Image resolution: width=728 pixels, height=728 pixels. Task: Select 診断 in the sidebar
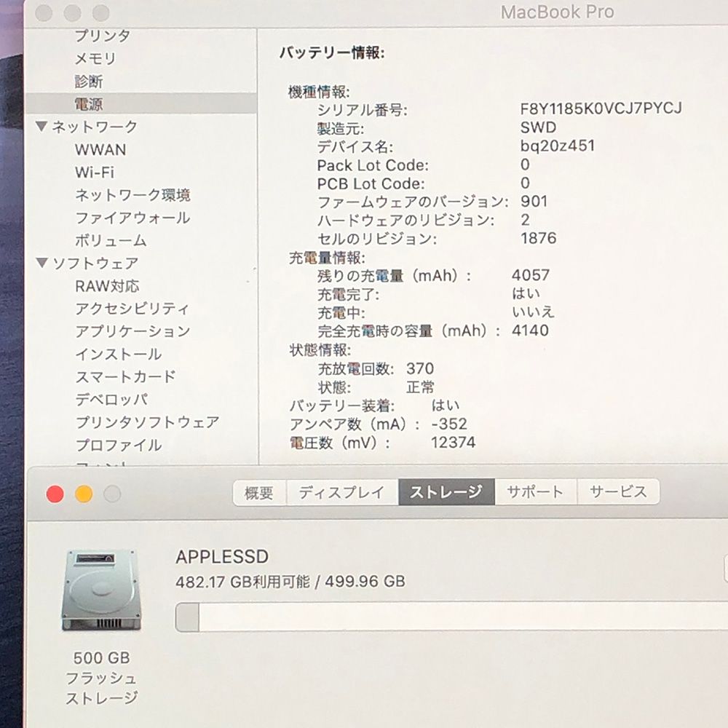(x=89, y=82)
